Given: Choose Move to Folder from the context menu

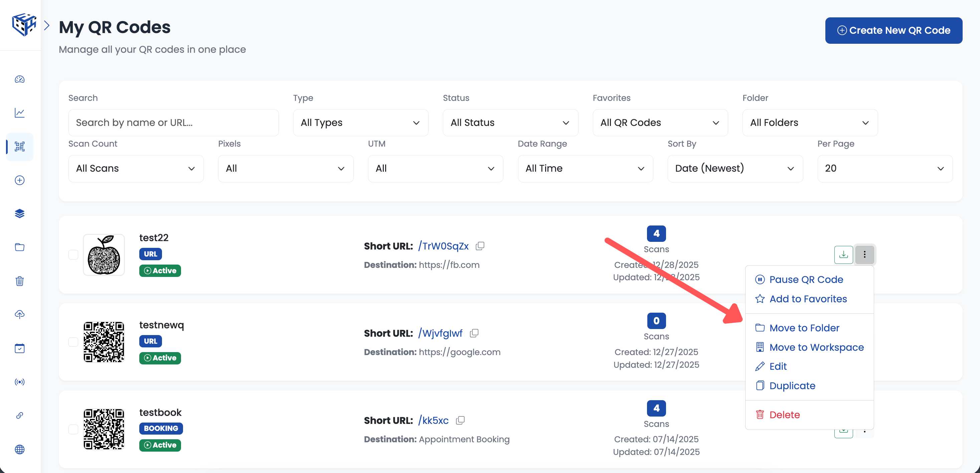Looking at the screenshot, I should (804, 328).
